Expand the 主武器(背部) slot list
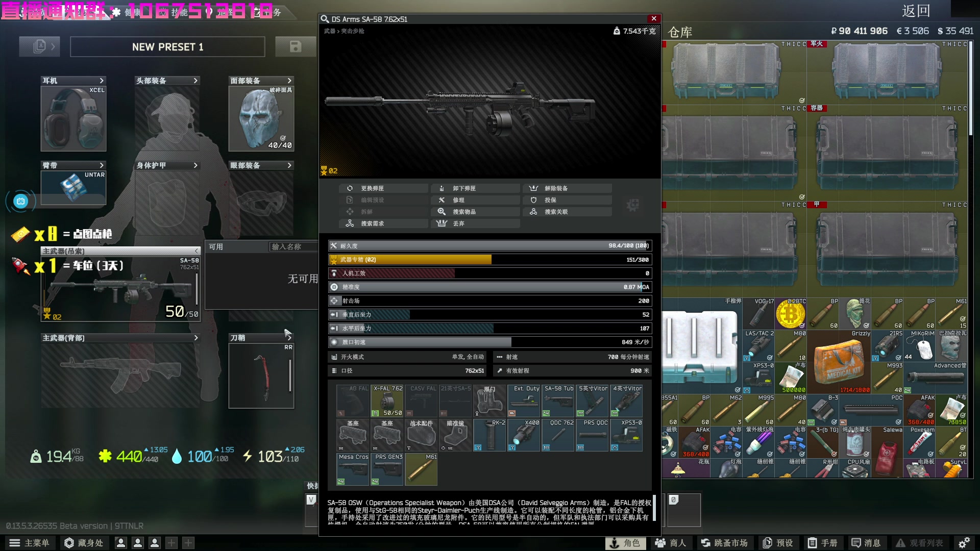This screenshot has width=980, height=551. click(195, 338)
